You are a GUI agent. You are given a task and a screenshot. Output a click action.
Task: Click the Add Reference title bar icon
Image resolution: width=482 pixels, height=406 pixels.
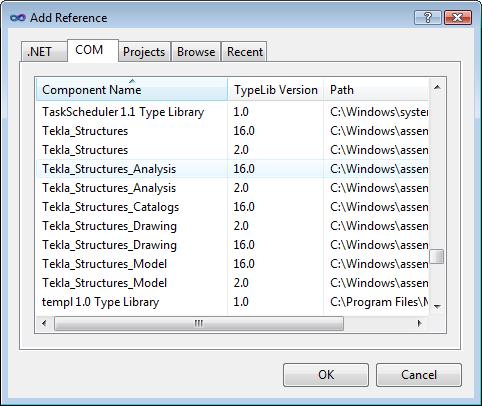17,18
